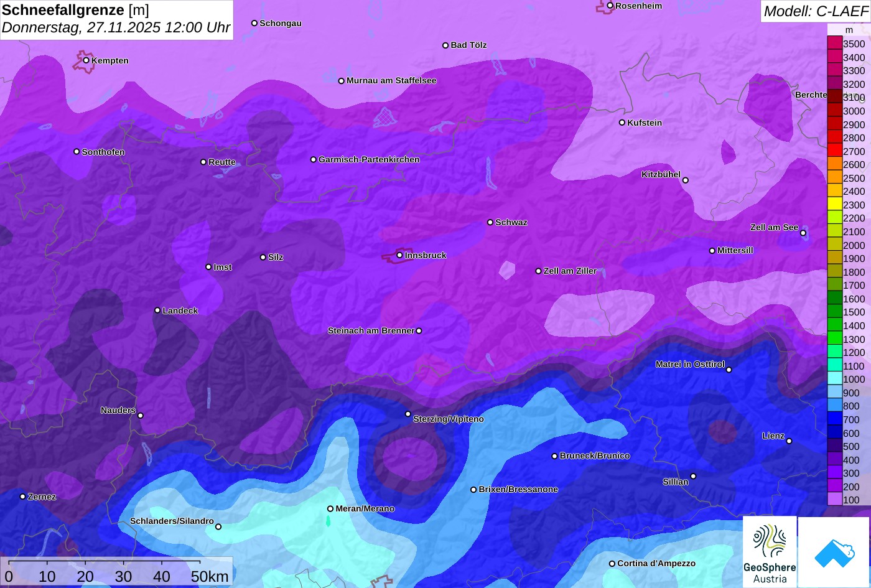
Task: Click the Lienz marker dot
Action: click(789, 441)
